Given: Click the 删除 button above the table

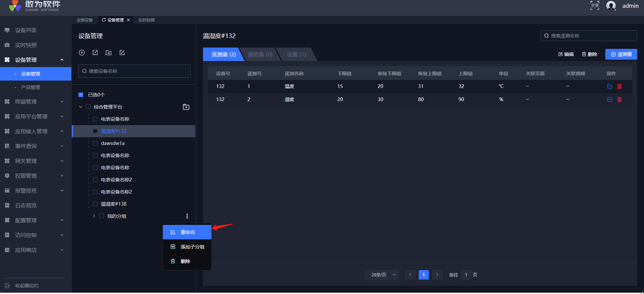Looking at the screenshot, I should [589, 54].
